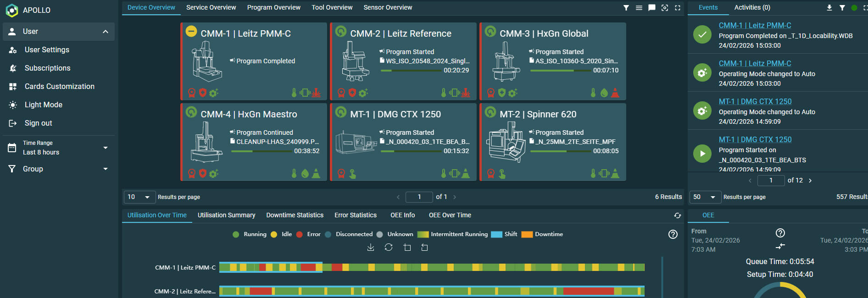
Task: Expand the Group filter dropdown
Action: tap(59, 169)
